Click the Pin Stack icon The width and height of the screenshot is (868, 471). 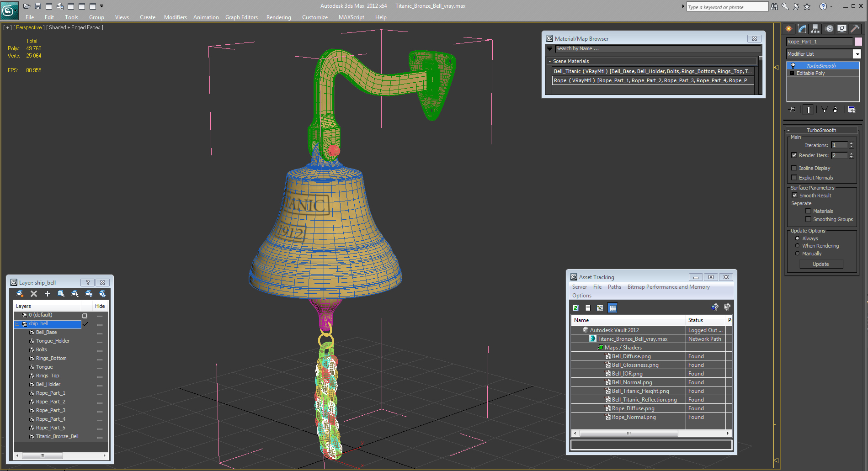pyautogui.click(x=792, y=110)
